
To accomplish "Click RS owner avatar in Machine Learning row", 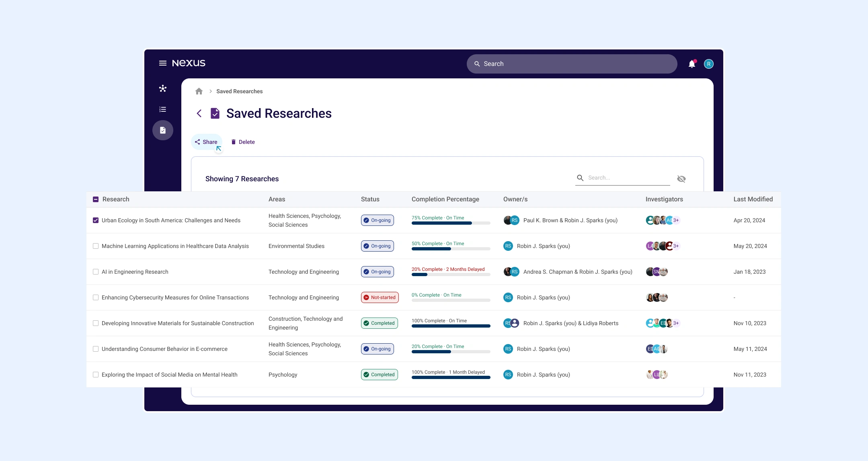I will click(x=508, y=246).
